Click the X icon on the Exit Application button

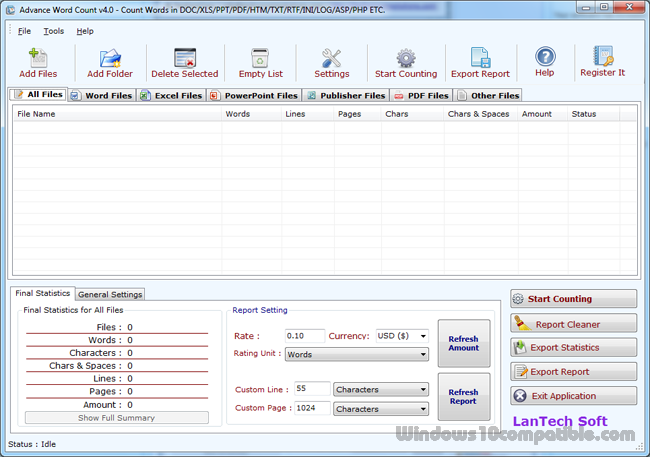pos(520,396)
